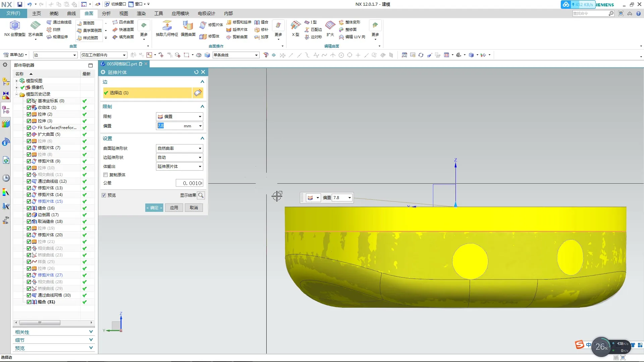The image size is (644, 362).
Task: Uncheck the 预览 checkbox
Action: point(104,195)
